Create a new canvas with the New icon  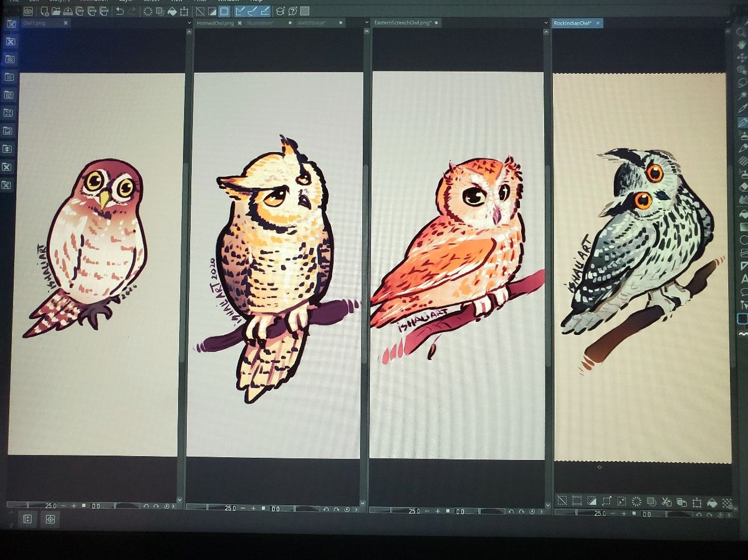pos(45,12)
